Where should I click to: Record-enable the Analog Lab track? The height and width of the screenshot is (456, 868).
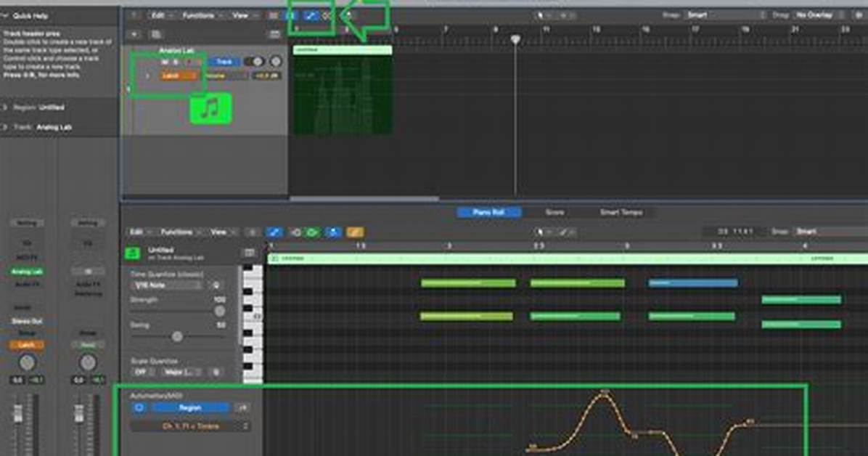click(x=190, y=62)
